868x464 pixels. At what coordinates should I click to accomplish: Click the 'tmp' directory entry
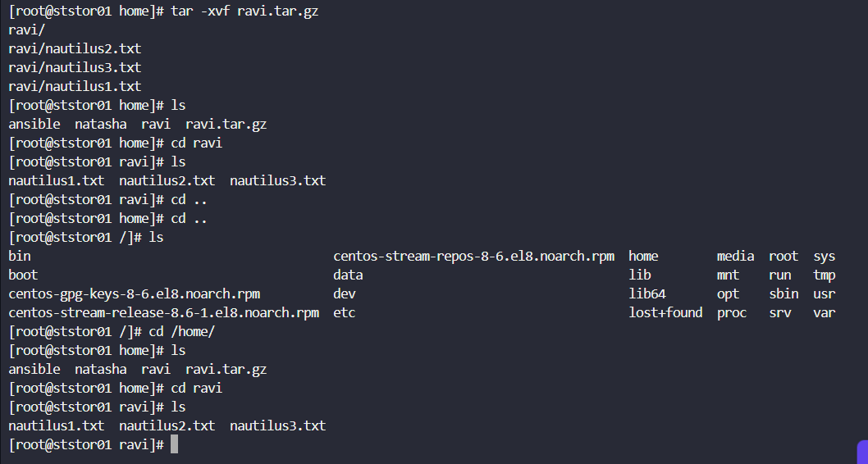(x=825, y=275)
